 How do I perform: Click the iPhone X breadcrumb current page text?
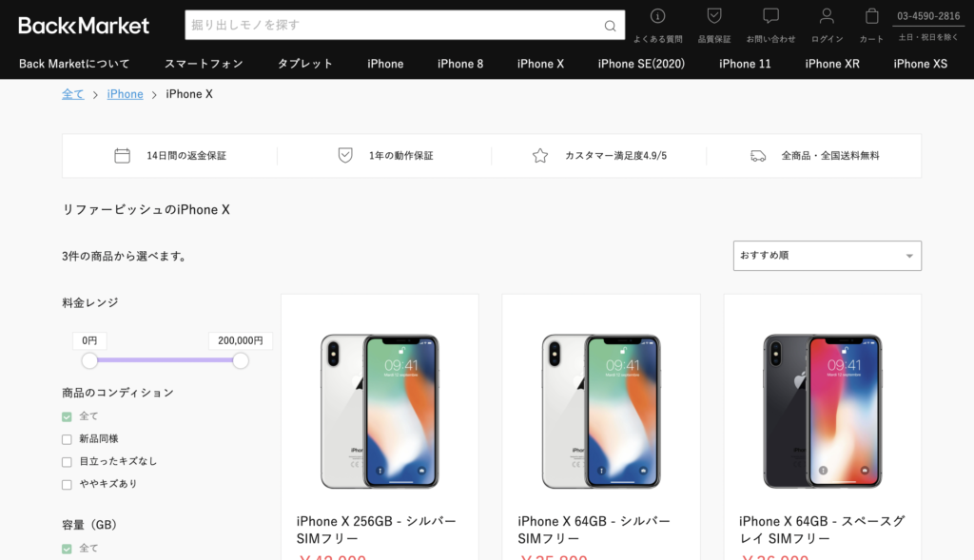(189, 94)
